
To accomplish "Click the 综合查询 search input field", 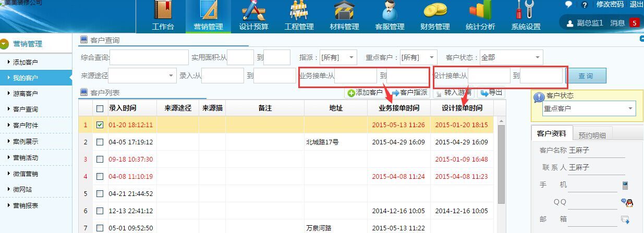I will (149, 57).
